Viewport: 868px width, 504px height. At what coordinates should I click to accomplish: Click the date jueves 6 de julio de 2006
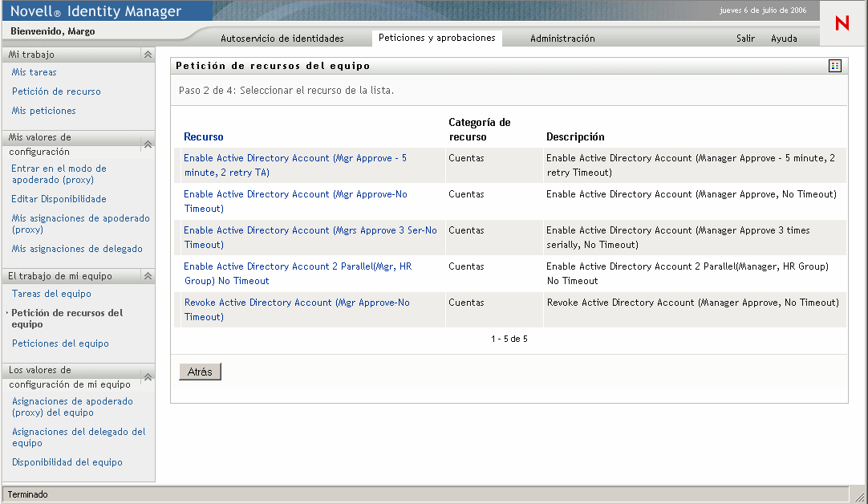tap(763, 10)
